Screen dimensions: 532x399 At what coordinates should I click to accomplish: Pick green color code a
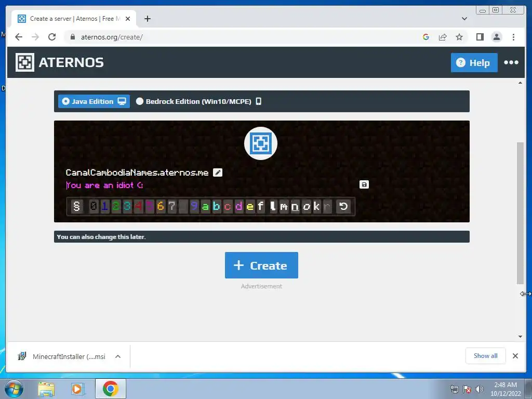click(205, 206)
